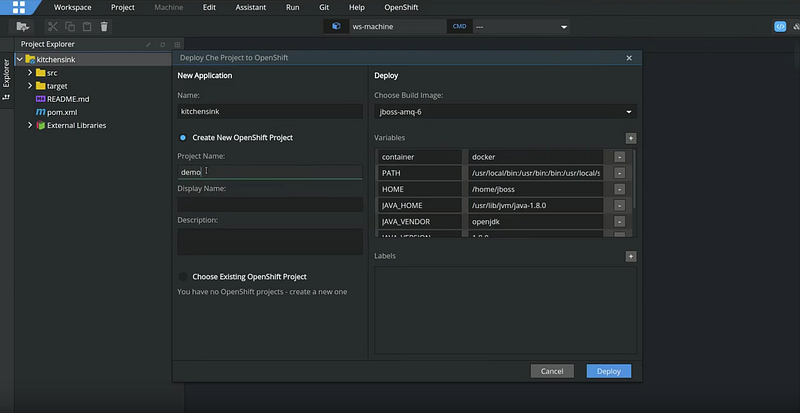Click the Delete trash icon in toolbar
This screenshot has height=413, width=800.
pos(104,27)
